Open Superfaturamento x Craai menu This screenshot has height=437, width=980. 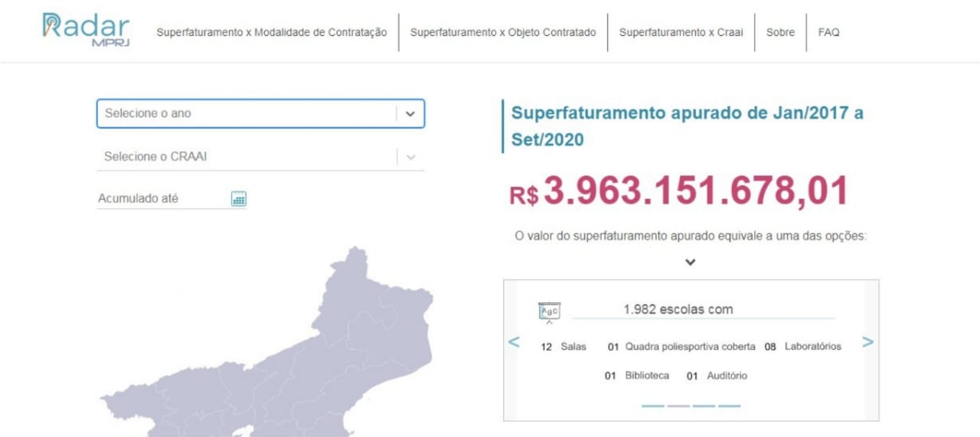681,32
